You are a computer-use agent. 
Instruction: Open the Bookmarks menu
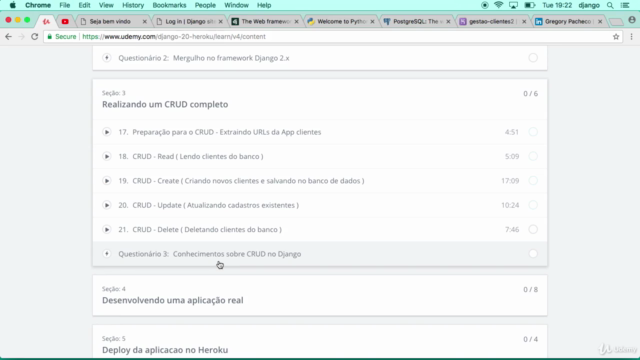coord(169,5)
